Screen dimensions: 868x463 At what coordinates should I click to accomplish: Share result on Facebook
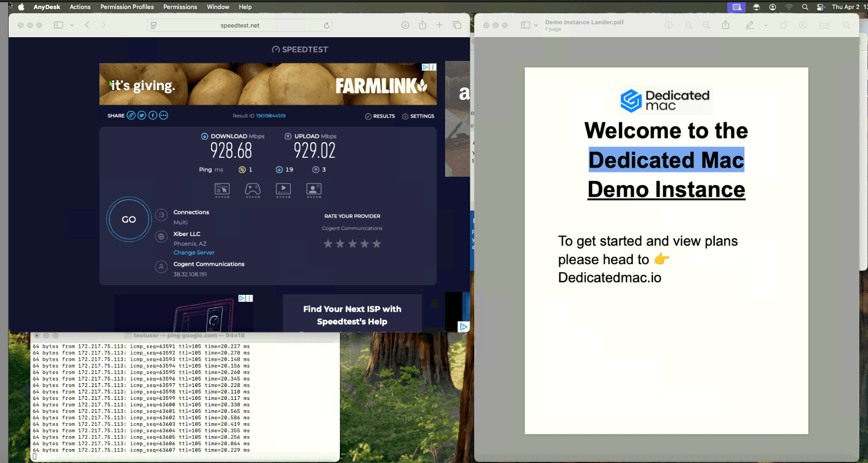click(x=153, y=115)
